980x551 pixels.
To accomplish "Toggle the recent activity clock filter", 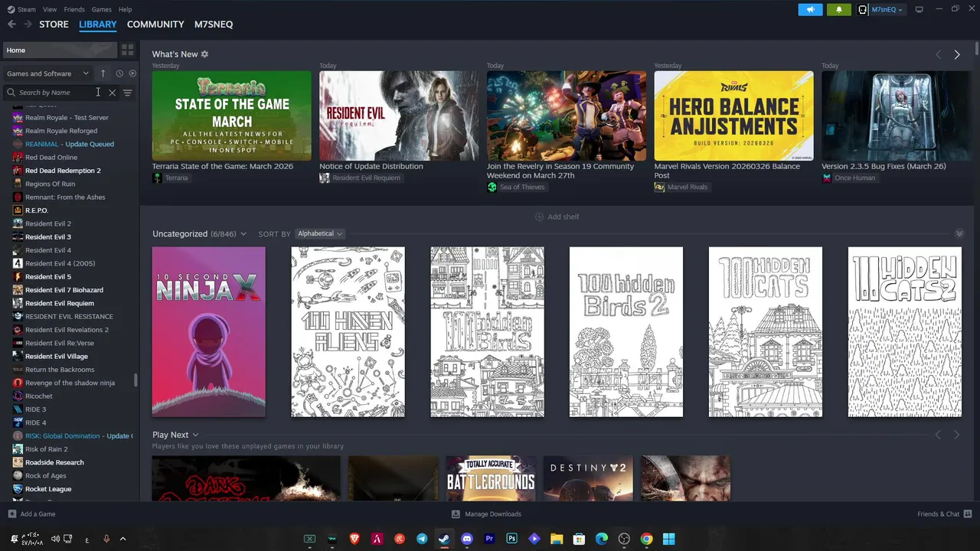I will pyautogui.click(x=119, y=73).
